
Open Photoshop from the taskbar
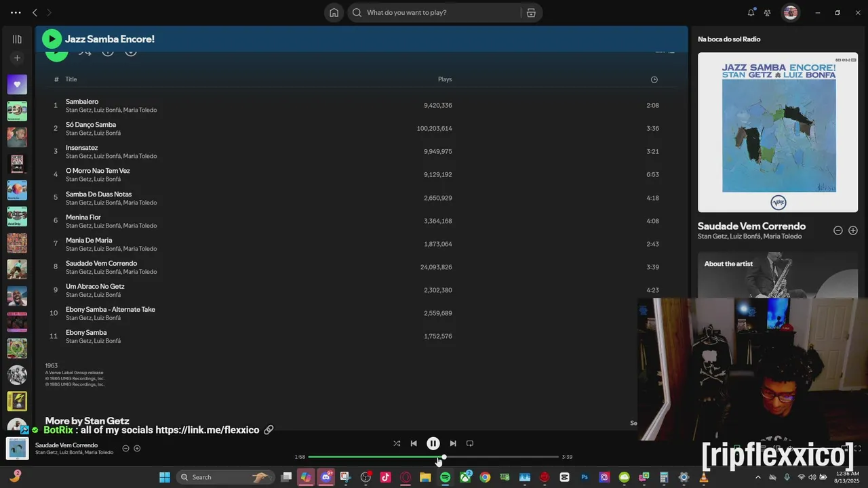tap(585, 477)
